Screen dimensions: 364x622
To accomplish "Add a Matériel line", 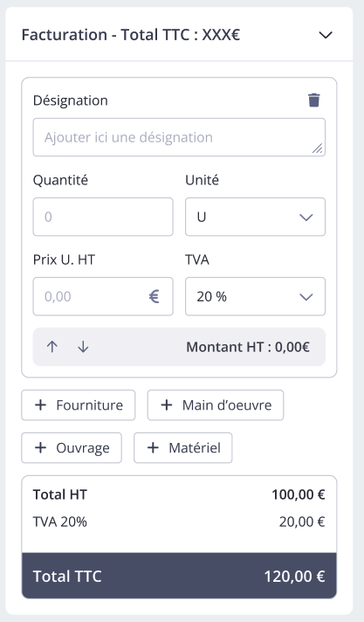I will point(182,448).
